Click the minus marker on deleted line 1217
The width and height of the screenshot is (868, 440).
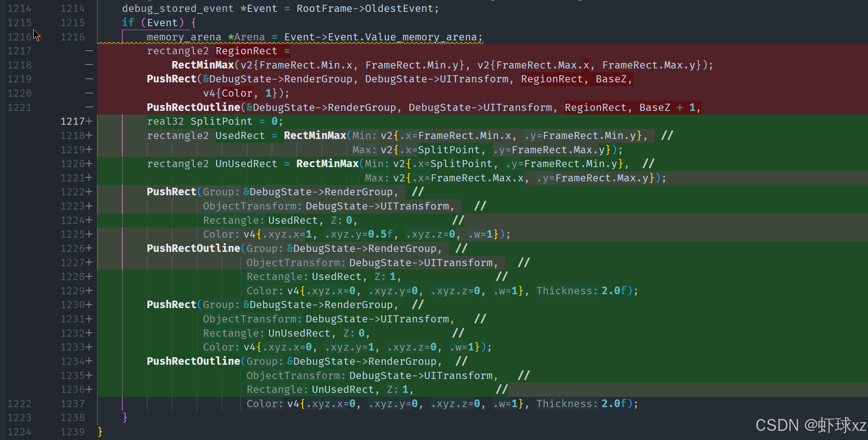(89, 51)
